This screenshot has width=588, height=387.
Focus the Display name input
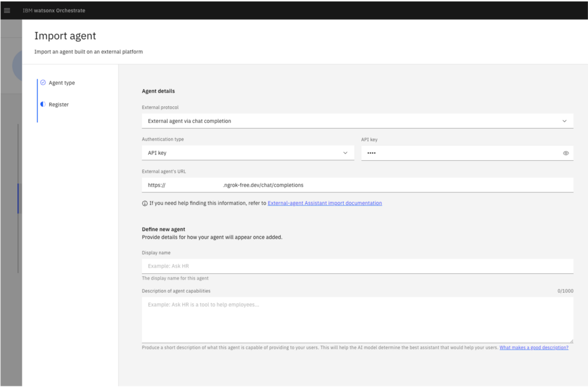click(x=357, y=266)
